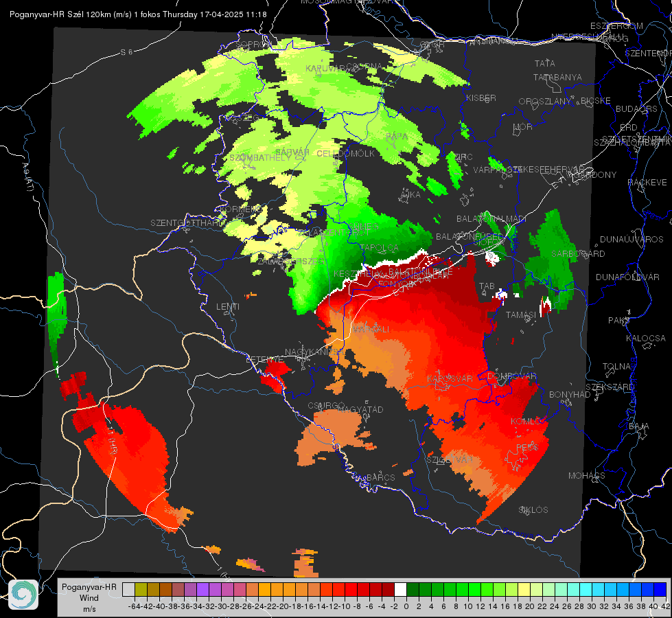Click the radar title text at top
The width and height of the screenshot is (672, 618).
point(138,14)
